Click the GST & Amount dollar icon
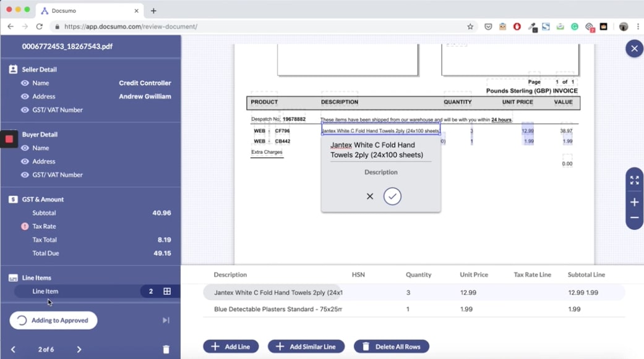 point(14,199)
